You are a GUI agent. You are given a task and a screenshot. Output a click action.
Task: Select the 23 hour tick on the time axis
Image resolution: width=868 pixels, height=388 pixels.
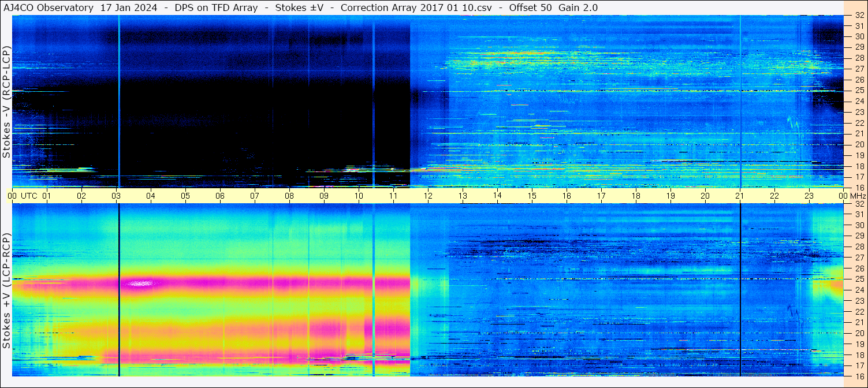tap(809, 196)
